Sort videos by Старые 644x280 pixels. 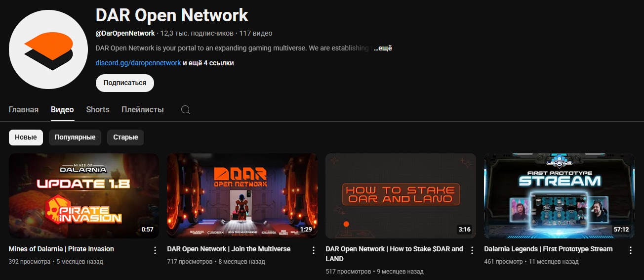(x=125, y=137)
